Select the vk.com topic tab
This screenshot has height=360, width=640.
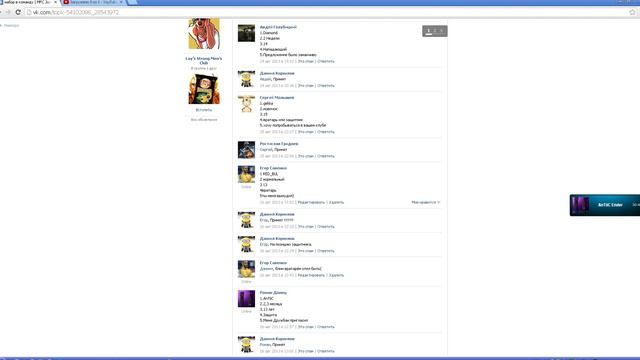pyautogui.click(x=29, y=2)
